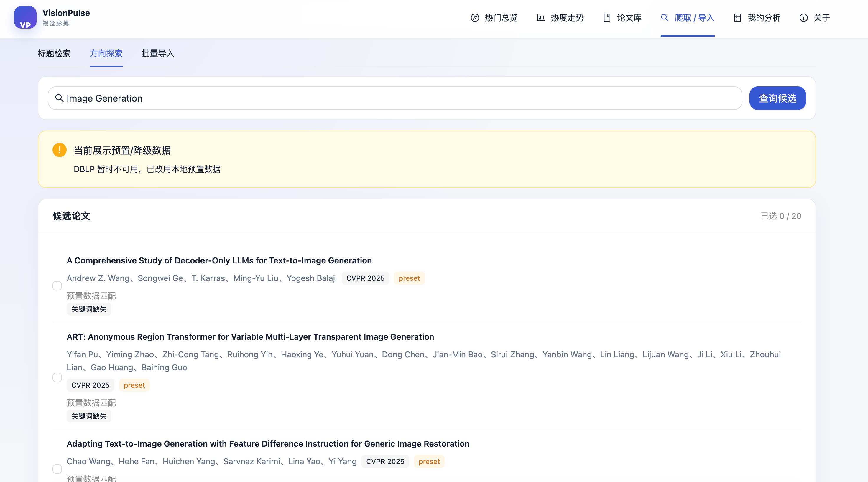Click the 查询候选 button
868x482 pixels.
click(778, 98)
